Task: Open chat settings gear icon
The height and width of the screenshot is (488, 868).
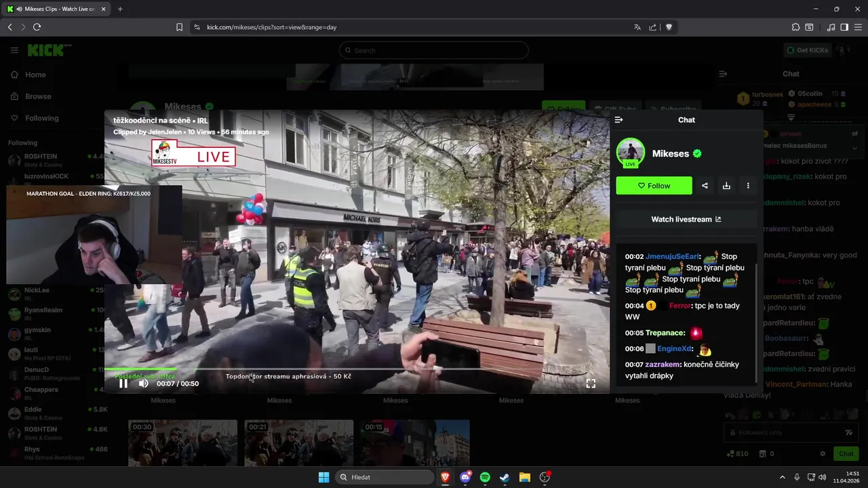Action: [x=823, y=453]
